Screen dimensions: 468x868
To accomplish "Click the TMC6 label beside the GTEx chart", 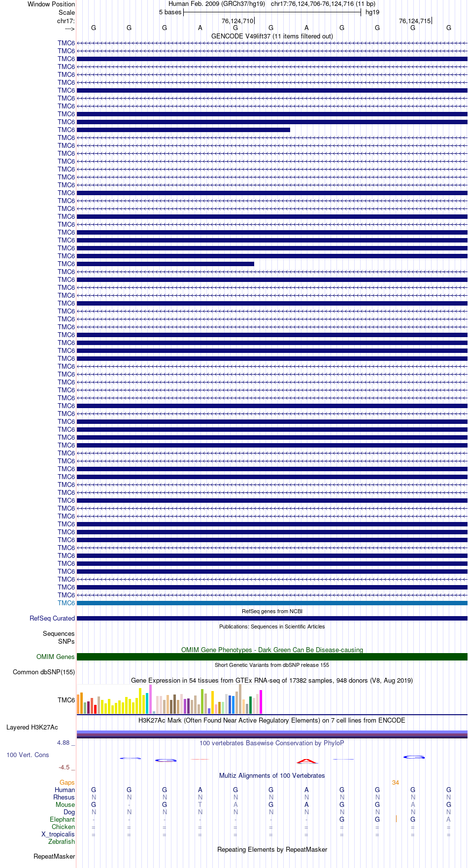I will click(66, 700).
